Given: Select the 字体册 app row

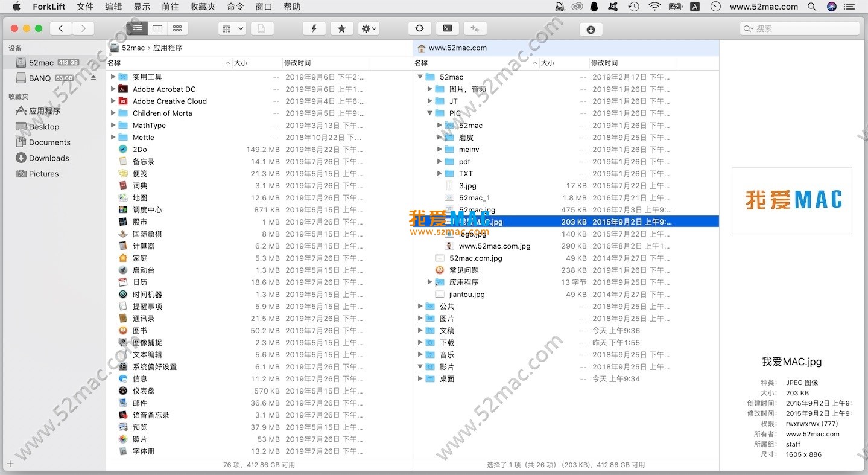Looking at the screenshot, I should [x=259, y=451].
